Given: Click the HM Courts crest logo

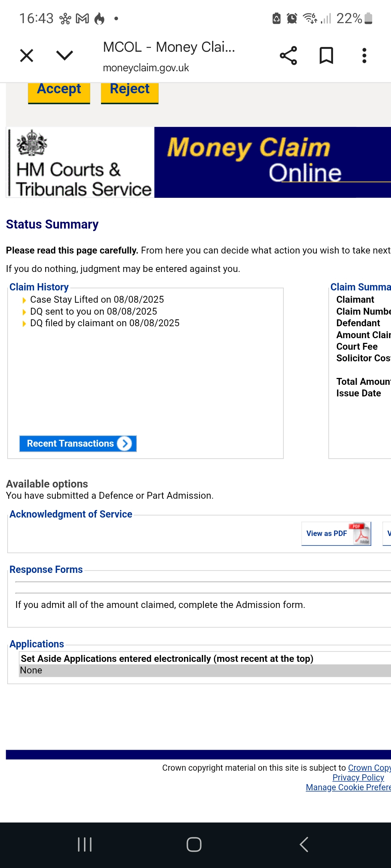Looking at the screenshot, I should [32, 143].
